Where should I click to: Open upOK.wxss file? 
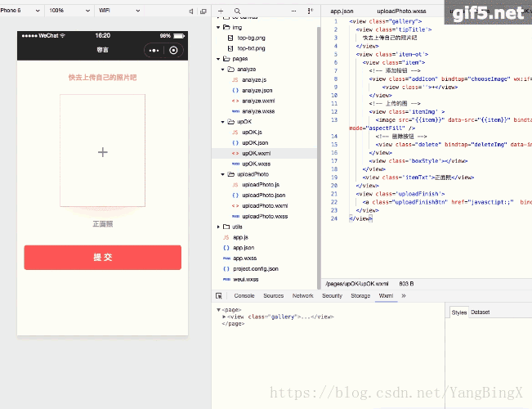(256, 164)
